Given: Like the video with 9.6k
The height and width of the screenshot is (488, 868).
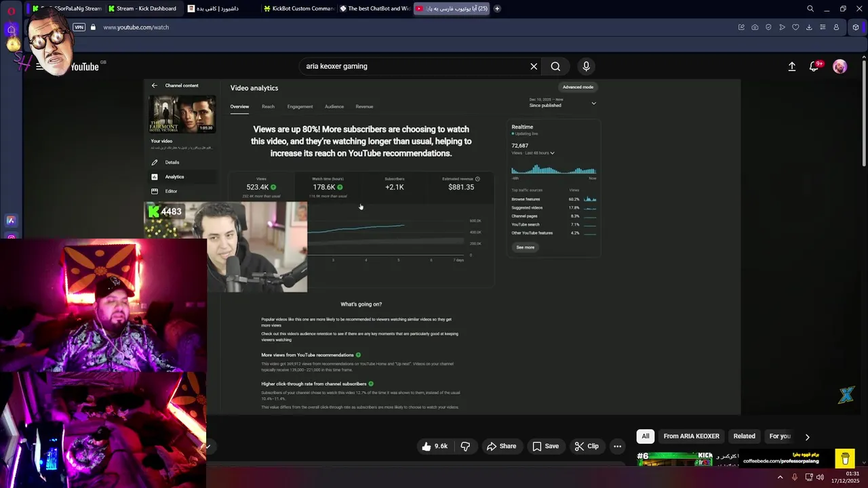Looking at the screenshot, I should pos(435,446).
